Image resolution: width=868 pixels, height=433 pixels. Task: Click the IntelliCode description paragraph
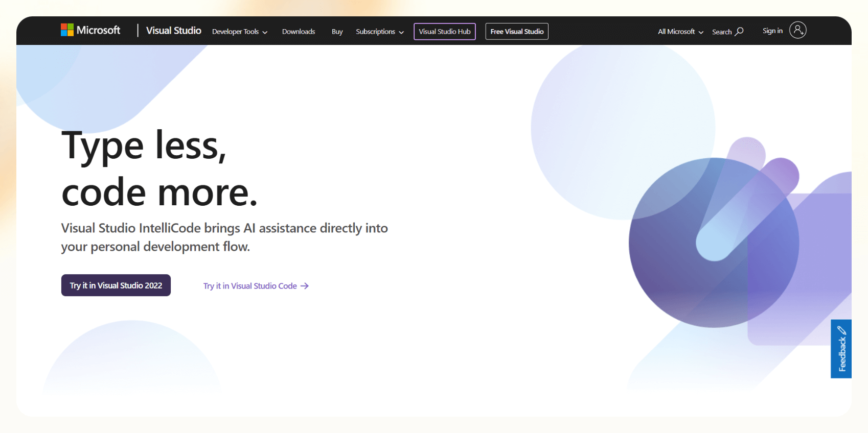point(224,237)
